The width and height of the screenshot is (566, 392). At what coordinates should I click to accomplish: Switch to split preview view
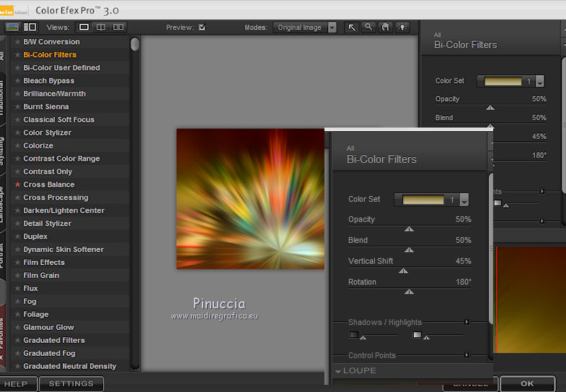(x=101, y=27)
